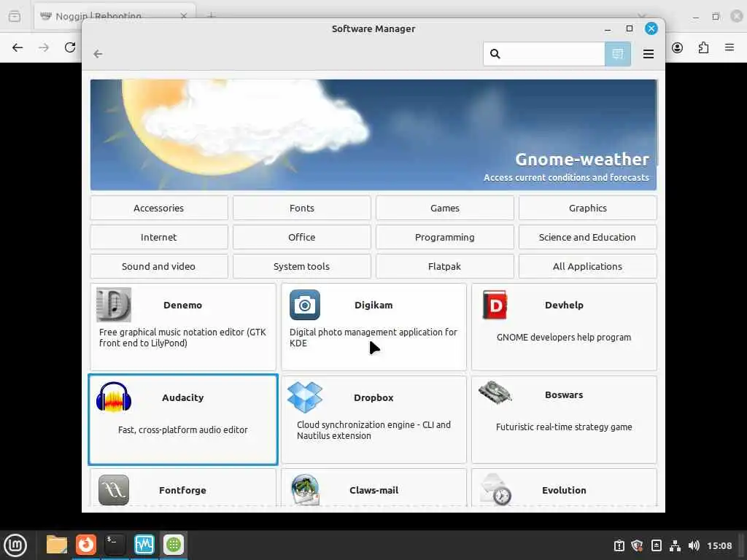Open the Terminal from taskbar
Screen dimensions: 747x560
pyautogui.click(x=115, y=545)
